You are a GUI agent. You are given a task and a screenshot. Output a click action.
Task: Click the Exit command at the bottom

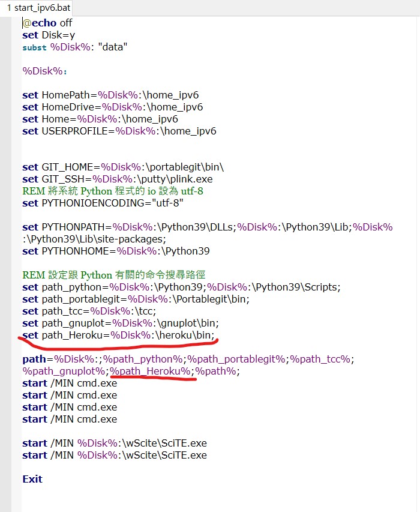click(32, 479)
